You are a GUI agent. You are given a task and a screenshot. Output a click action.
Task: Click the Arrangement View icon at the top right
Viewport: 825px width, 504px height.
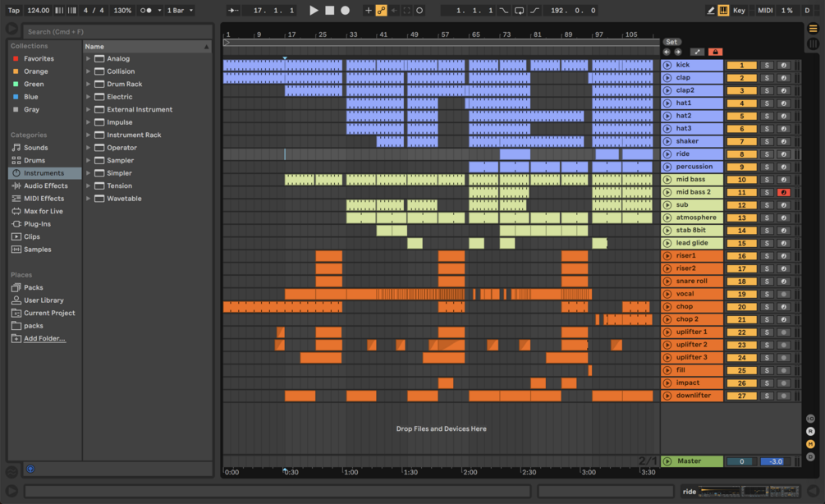(813, 29)
